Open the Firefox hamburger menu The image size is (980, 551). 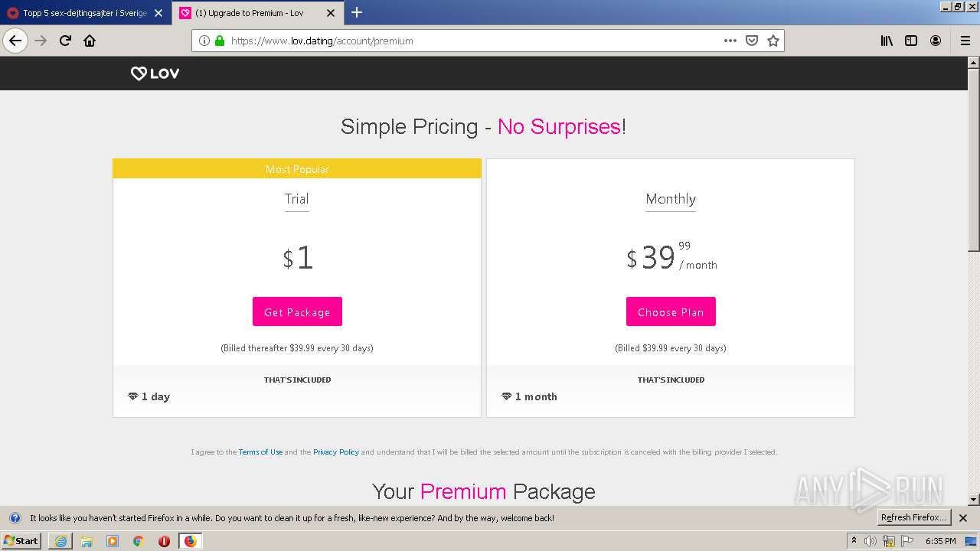coord(965,41)
